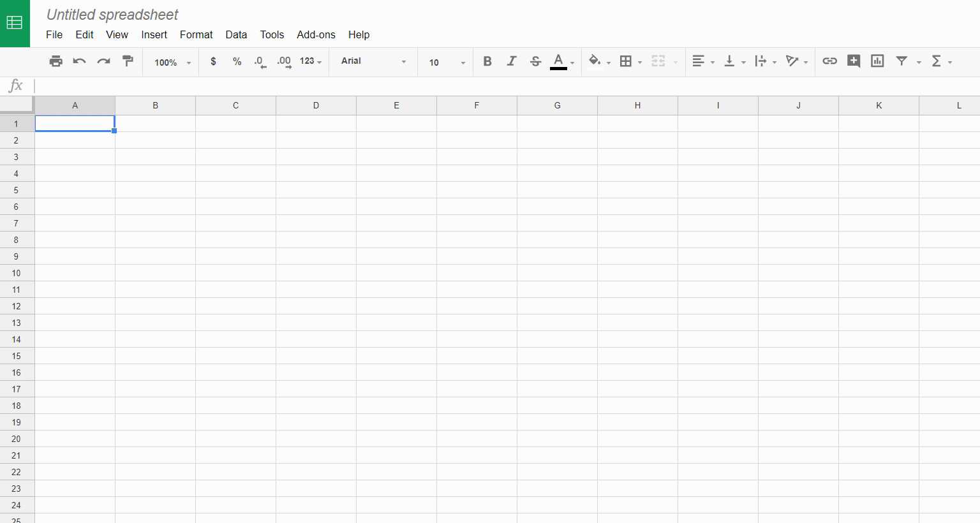Insert a link with the chain icon
Viewport: 980px width, 523px height.
[829, 61]
